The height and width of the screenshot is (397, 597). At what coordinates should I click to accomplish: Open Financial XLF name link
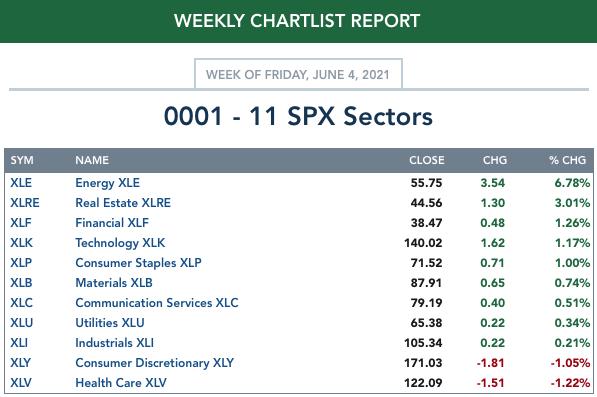112,223
